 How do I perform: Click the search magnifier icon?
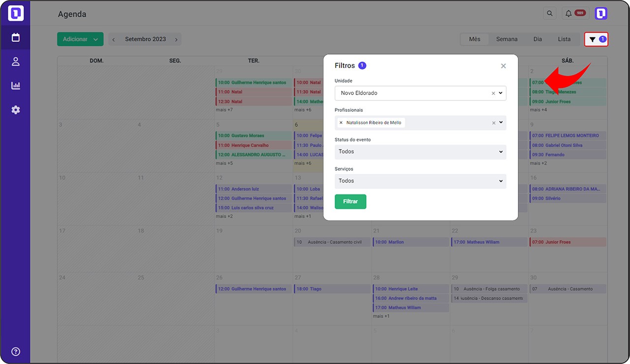pos(550,13)
